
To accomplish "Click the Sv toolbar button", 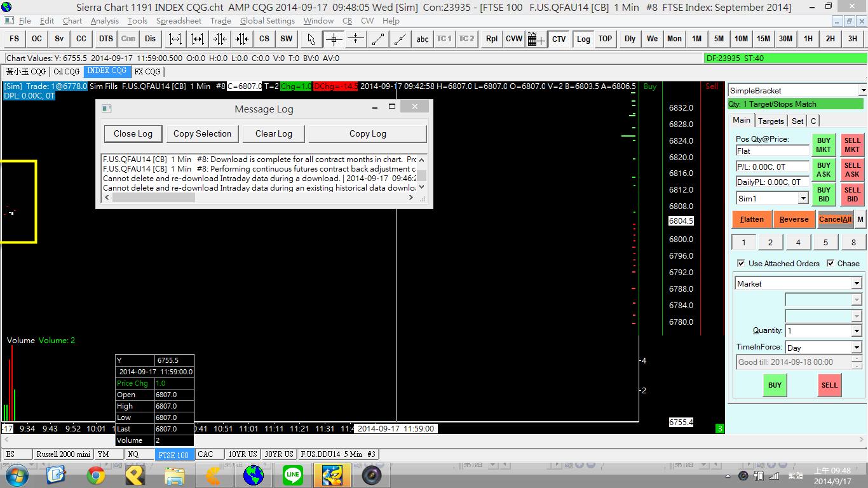I will pyautogui.click(x=59, y=39).
